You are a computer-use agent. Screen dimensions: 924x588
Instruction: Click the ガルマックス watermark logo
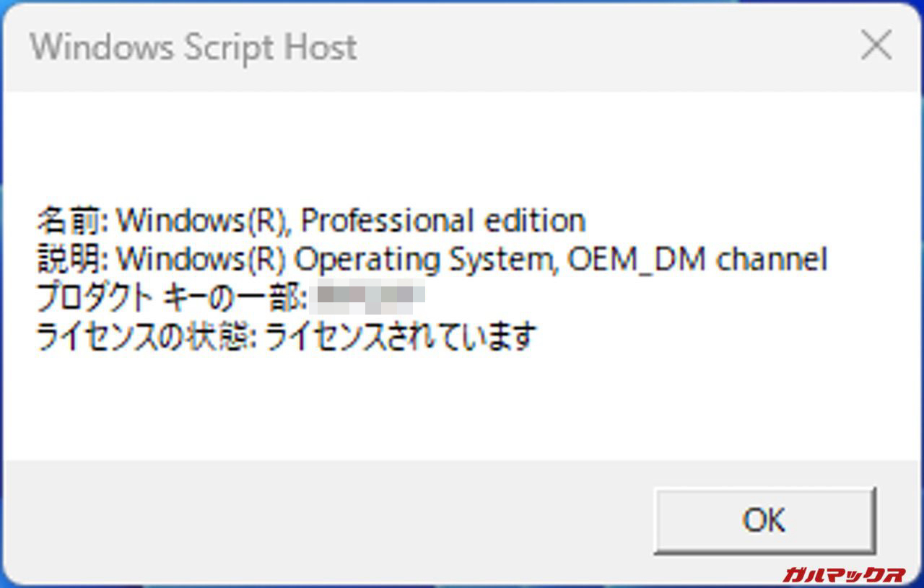844,575
